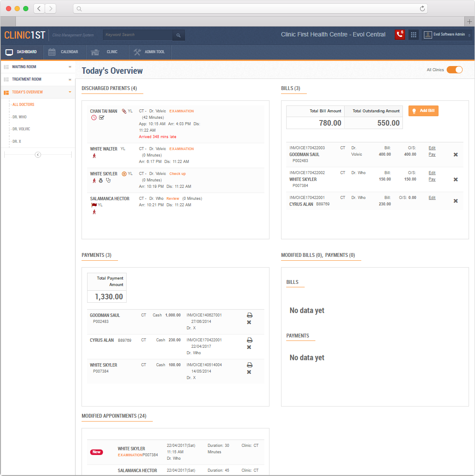Switch to the Calendar tab
Viewport: 475px width, 476px height.
pyautogui.click(x=64, y=52)
